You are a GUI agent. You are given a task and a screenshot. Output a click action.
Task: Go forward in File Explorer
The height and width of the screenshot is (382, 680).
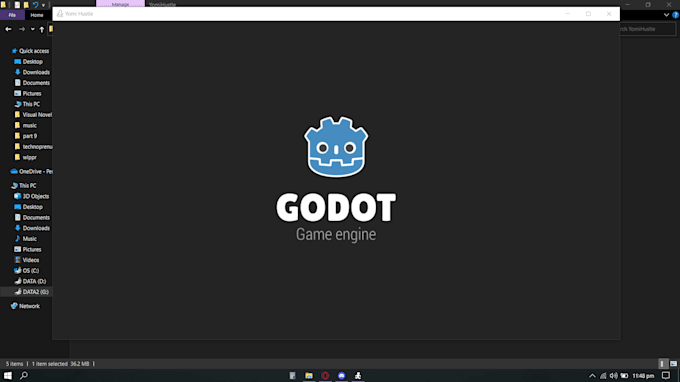tap(22, 29)
